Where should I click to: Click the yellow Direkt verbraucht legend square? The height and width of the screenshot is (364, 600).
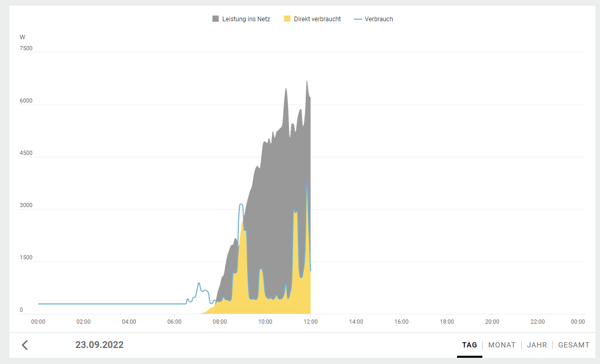(287, 19)
